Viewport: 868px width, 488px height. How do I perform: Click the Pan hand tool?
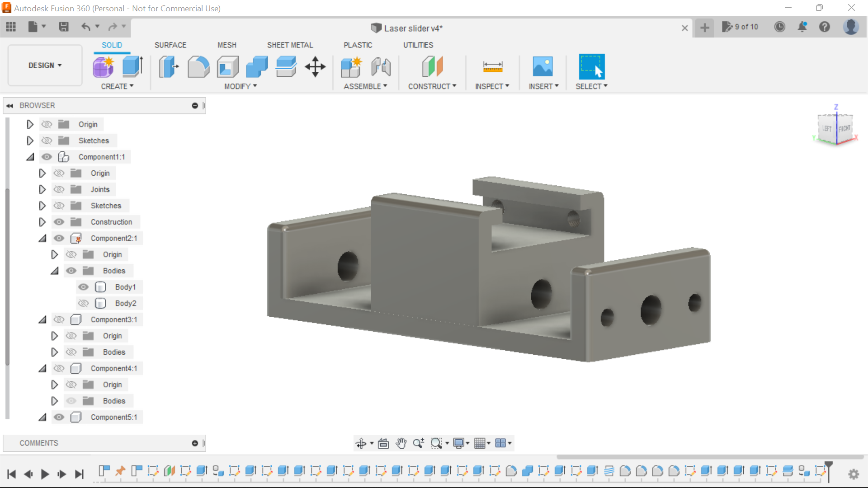401,443
